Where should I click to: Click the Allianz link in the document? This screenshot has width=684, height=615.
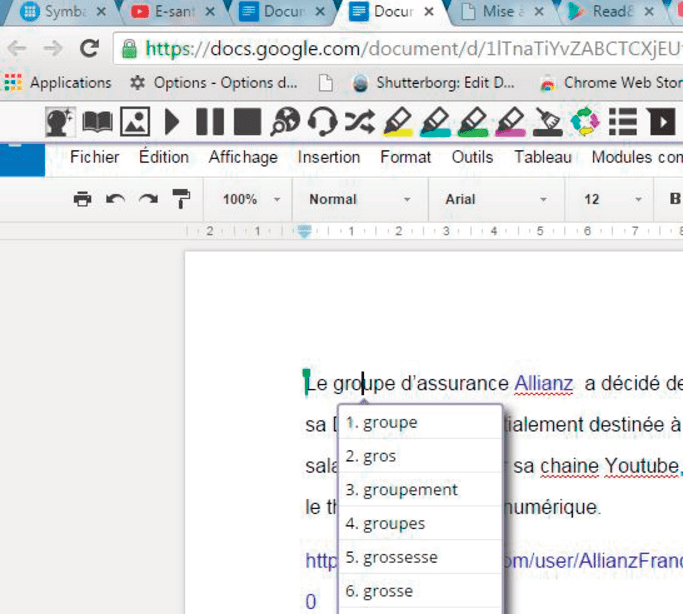click(x=543, y=384)
